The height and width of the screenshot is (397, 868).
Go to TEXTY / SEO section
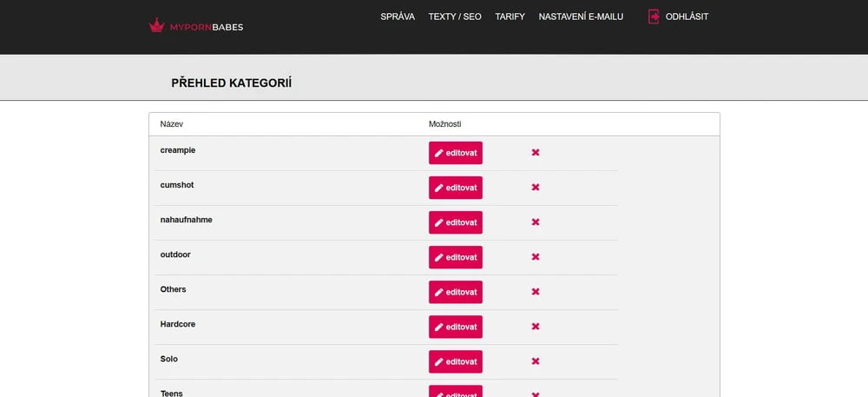pos(455,17)
